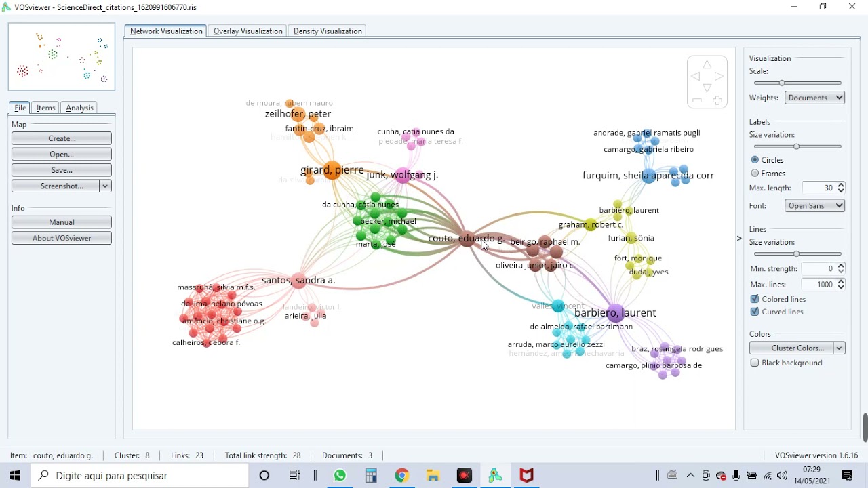Screen dimensions: 868x488
Task: Select the File tab in left panel
Action: pyautogui.click(x=20, y=108)
